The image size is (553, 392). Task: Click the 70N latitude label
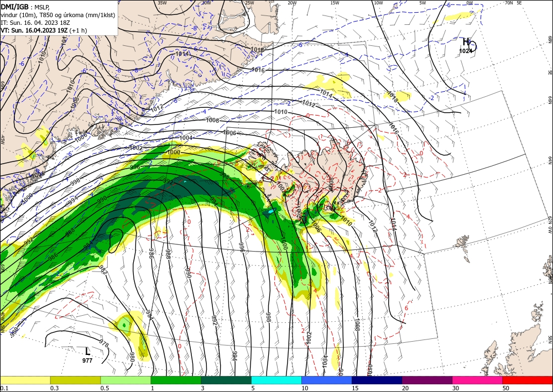509,3
